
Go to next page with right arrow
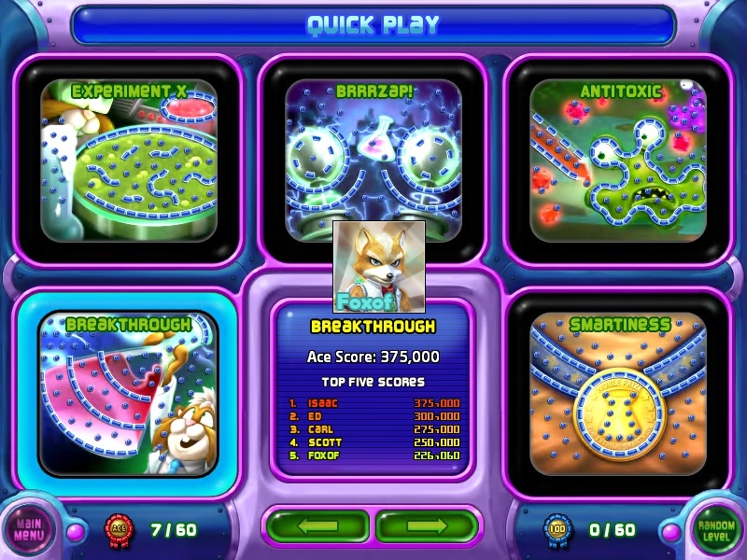(427, 526)
